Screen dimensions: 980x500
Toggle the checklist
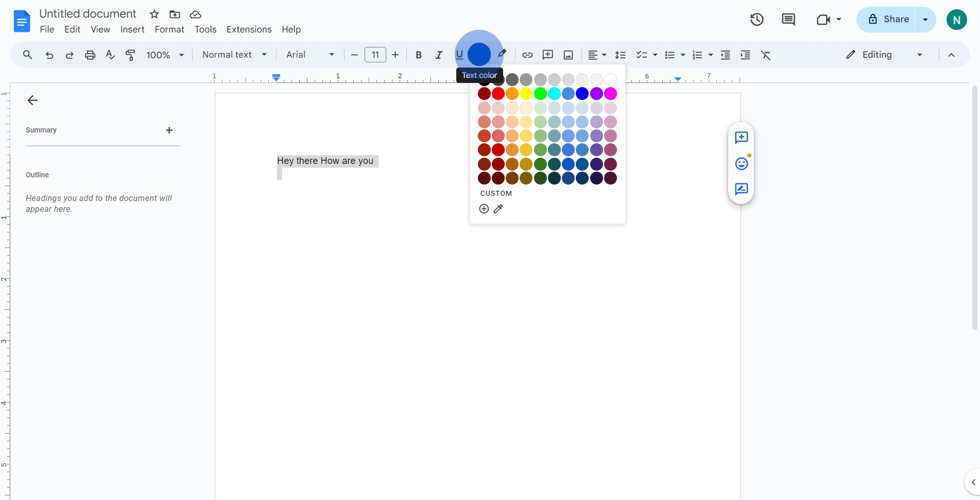click(x=642, y=55)
